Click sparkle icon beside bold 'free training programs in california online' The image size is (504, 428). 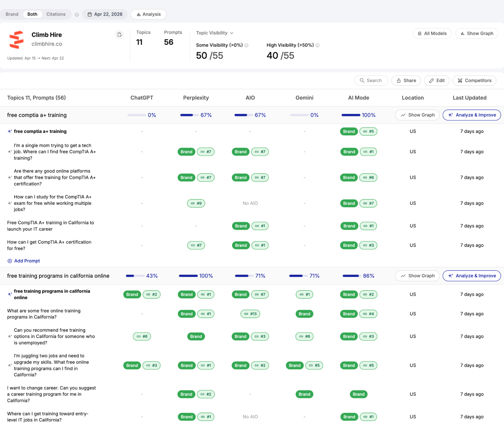tap(10, 294)
